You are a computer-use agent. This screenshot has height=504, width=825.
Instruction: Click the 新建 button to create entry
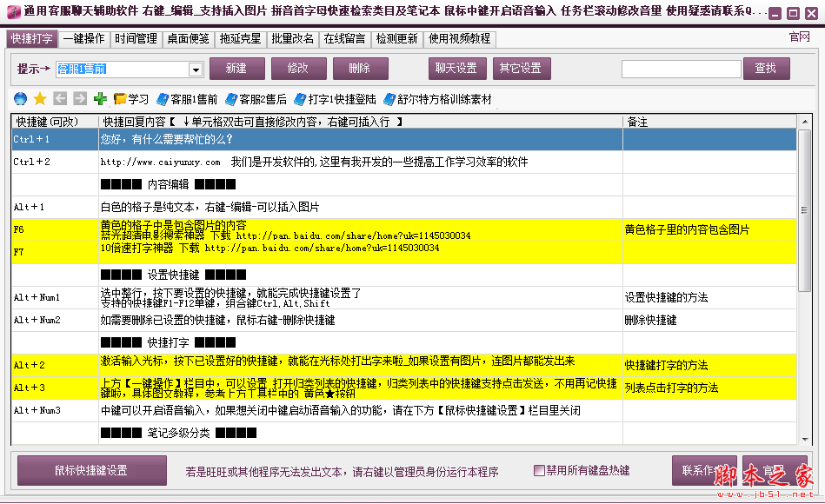click(236, 67)
